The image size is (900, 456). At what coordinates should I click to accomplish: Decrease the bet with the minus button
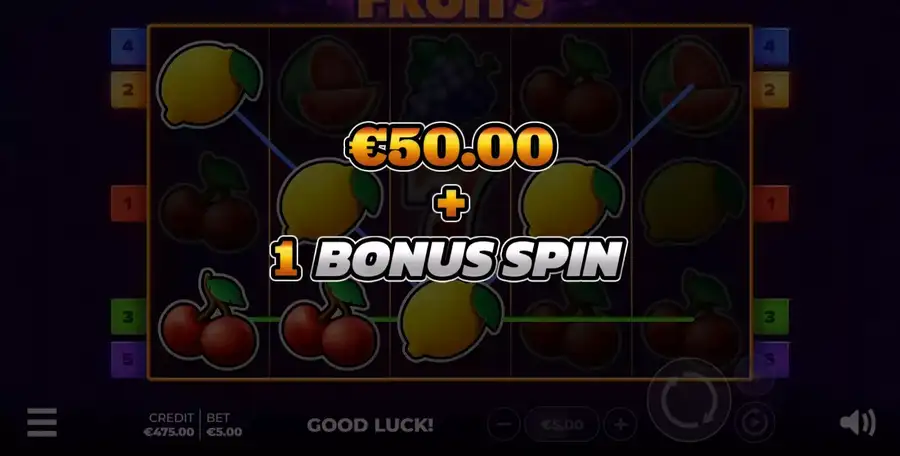[x=503, y=425]
